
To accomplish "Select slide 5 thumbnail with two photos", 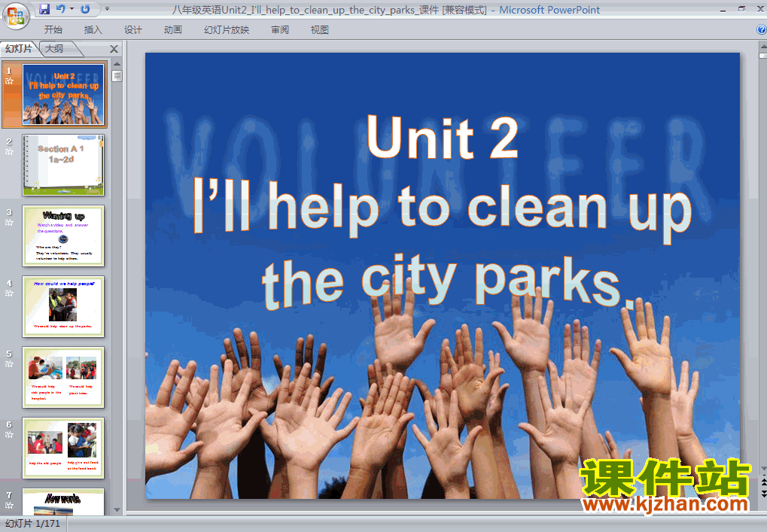I will (x=63, y=378).
